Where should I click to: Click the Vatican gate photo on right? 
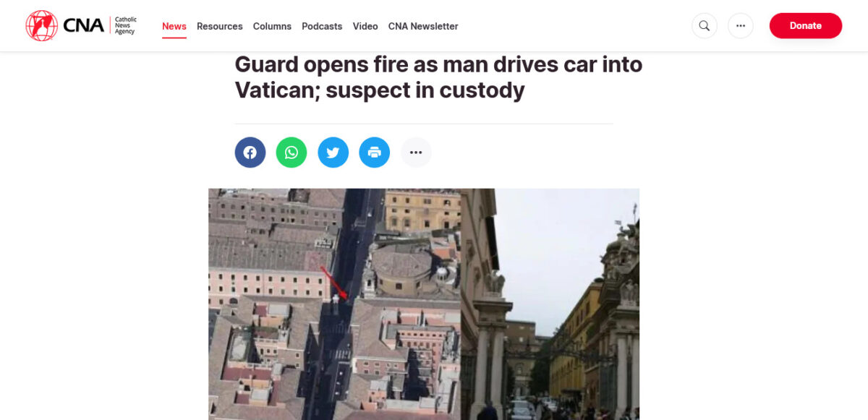tap(550, 304)
